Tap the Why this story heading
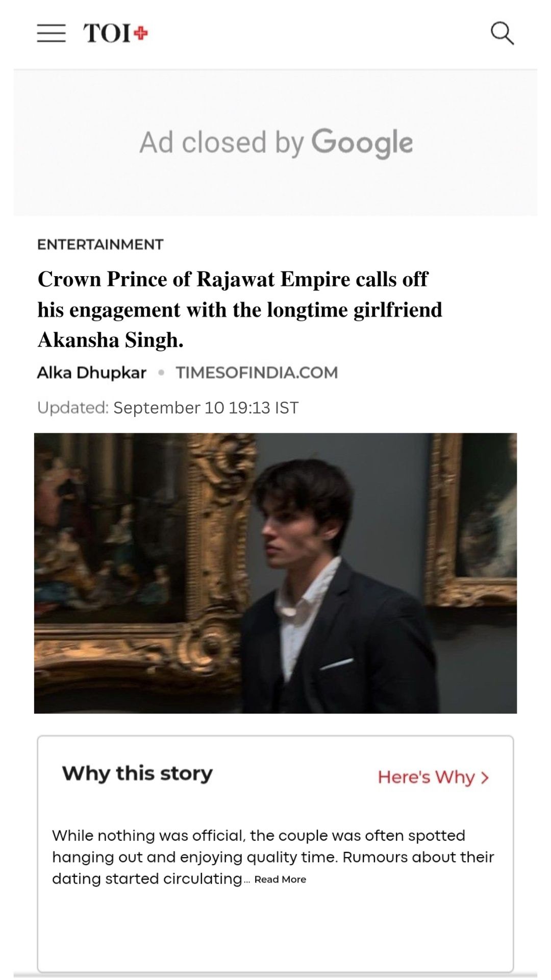Image resolution: width=551 pixels, height=980 pixels. click(x=137, y=773)
